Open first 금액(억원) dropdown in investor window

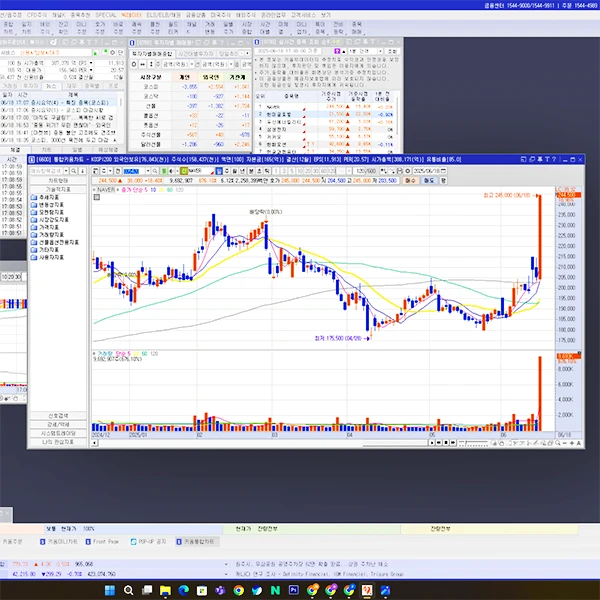point(192,64)
